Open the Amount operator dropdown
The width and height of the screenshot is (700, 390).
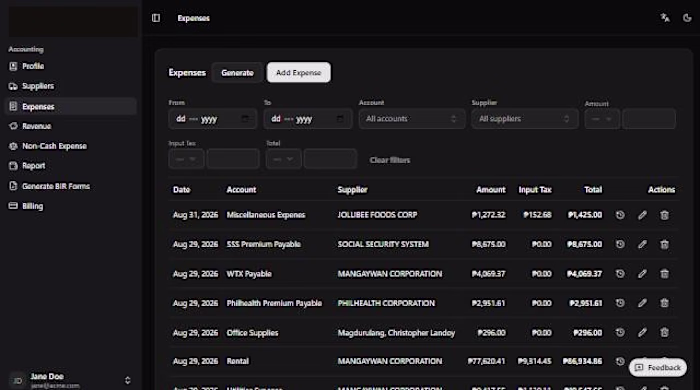pyautogui.click(x=602, y=119)
